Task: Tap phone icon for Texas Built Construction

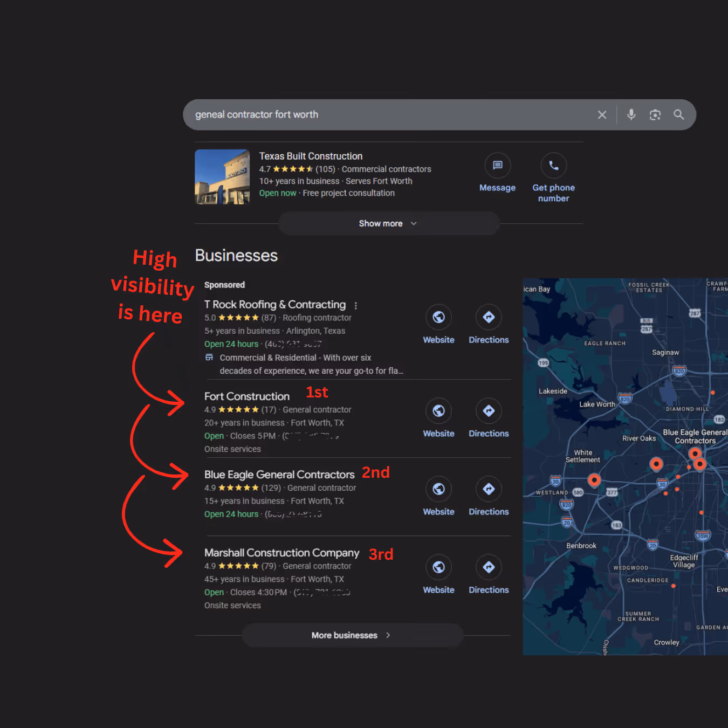Action: pos(554,165)
